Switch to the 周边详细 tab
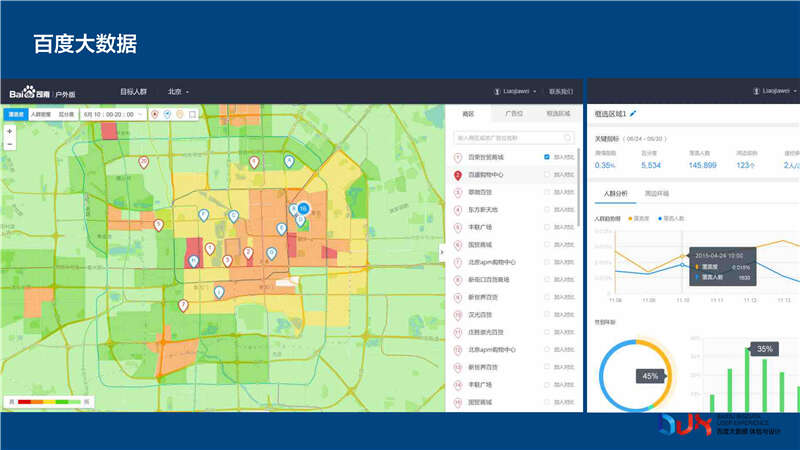Screen dimensions: 800x450 [x=657, y=192]
